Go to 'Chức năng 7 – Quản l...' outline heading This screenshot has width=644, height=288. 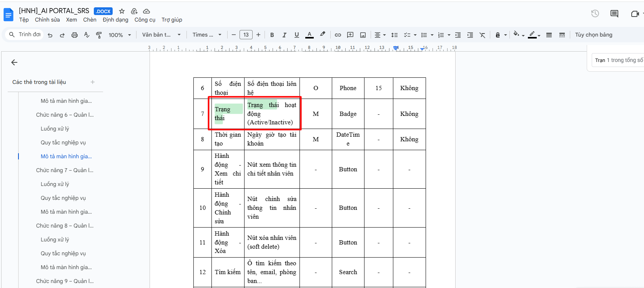(65, 170)
